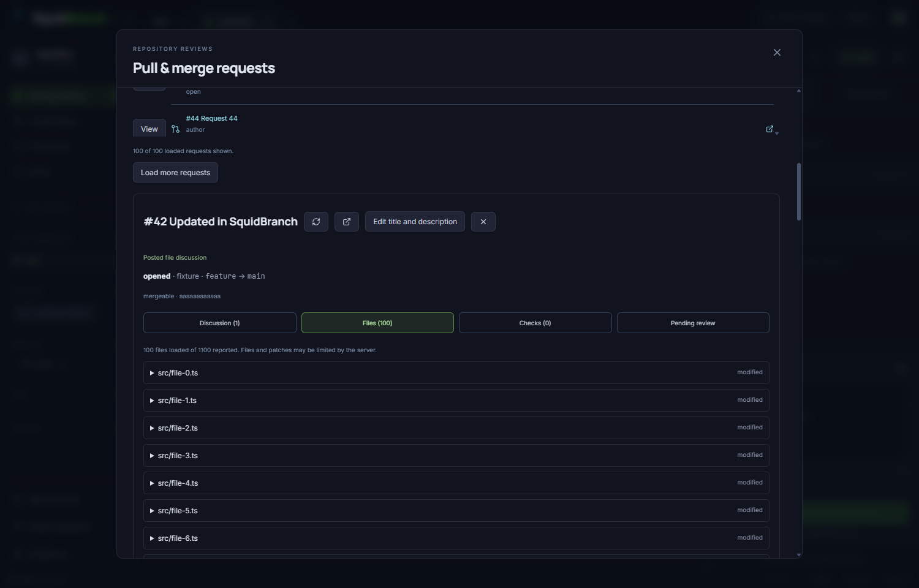
Task: Click the merge-request icon beside #44
Action: tap(175, 129)
